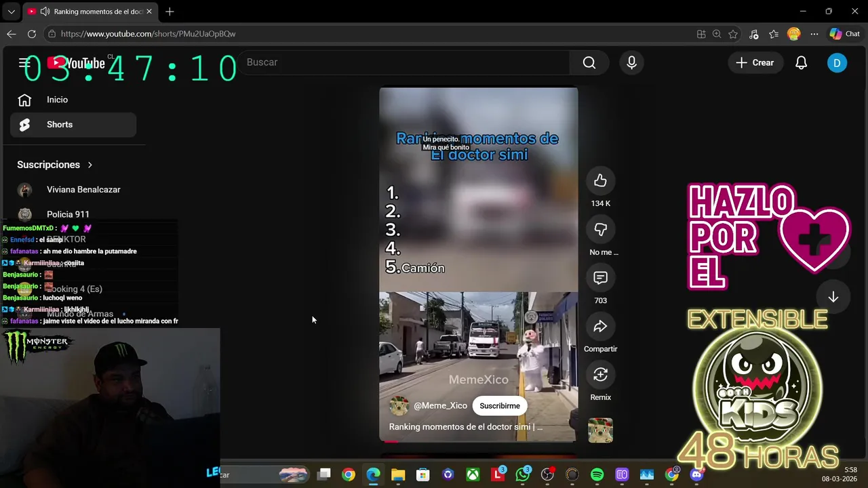Open Xbox app from the taskbar
This screenshot has width=868, height=488.
473,475
